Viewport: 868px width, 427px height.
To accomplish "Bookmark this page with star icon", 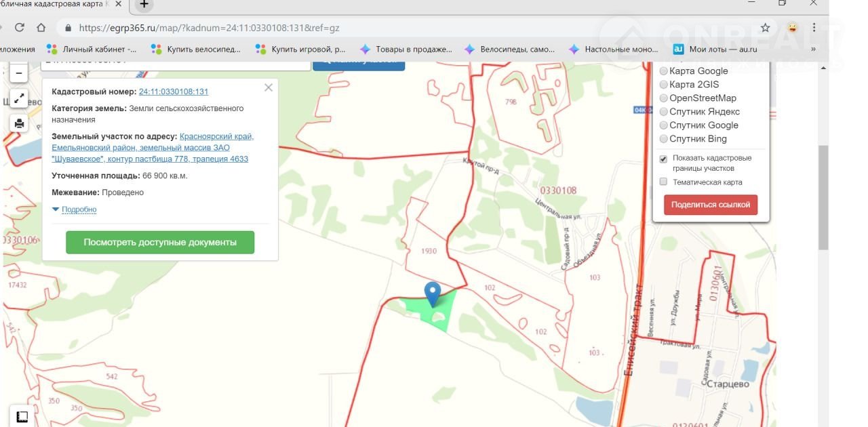I will [766, 28].
